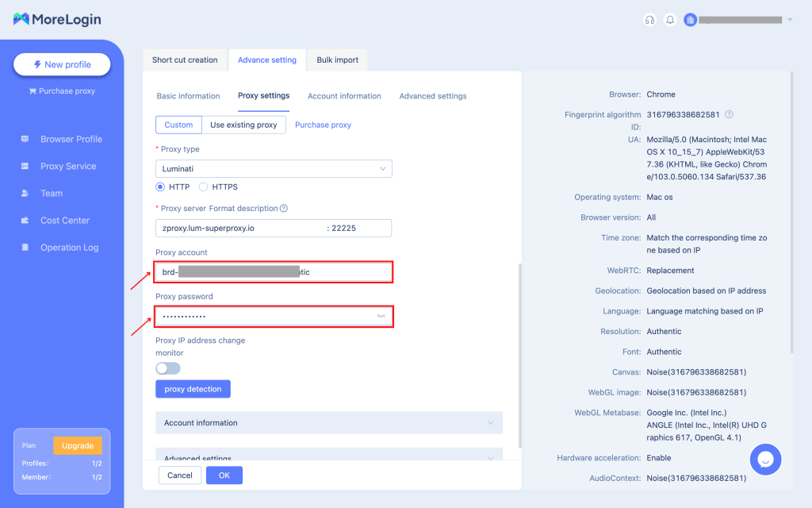The height and width of the screenshot is (508, 812).
Task: Expand the user account dropdown arrow
Action: tap(790, 20)
